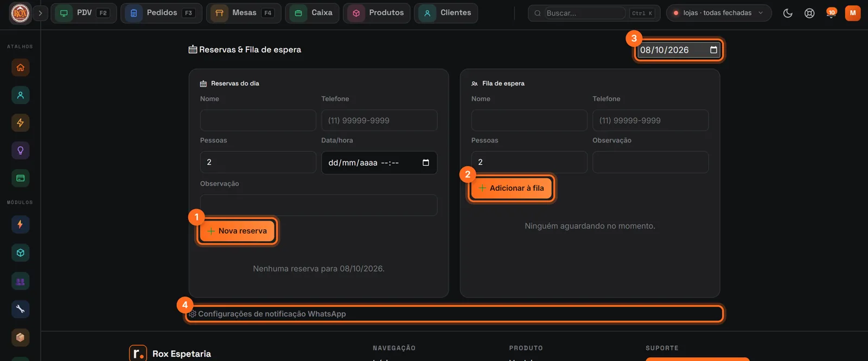Viewport: 868px width, 361px height.
Task: Click the Nova reserva button
Action: 237,231
